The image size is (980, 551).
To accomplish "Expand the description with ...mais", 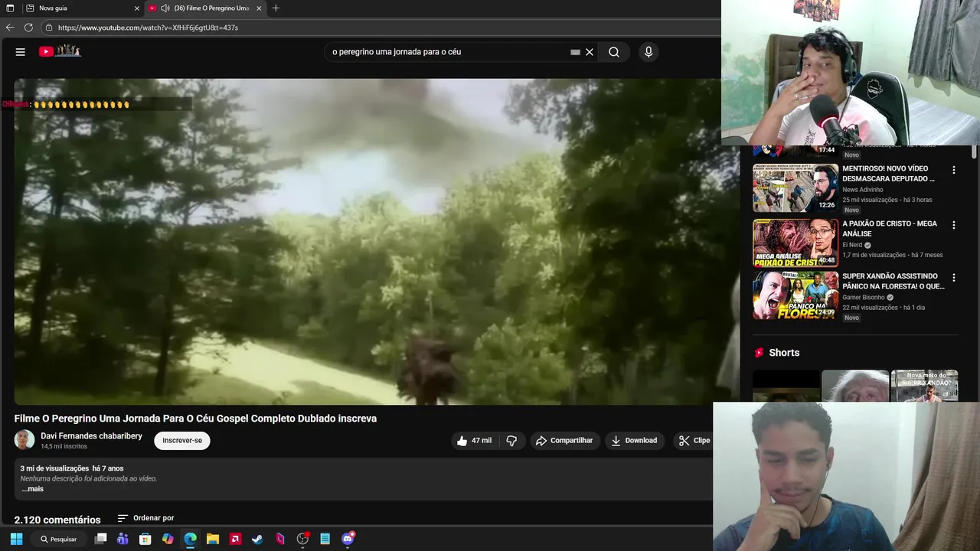I will tap(32, 489).
